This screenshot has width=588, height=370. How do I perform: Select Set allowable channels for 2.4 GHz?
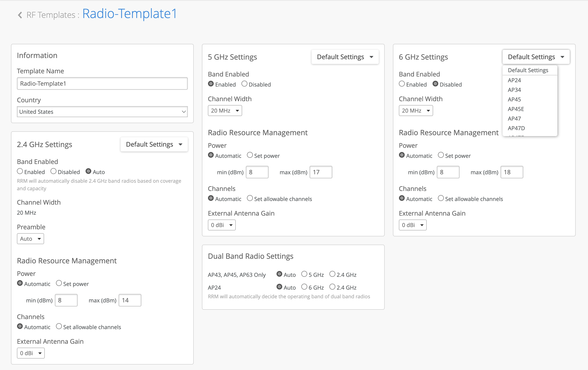pos(59,327)
